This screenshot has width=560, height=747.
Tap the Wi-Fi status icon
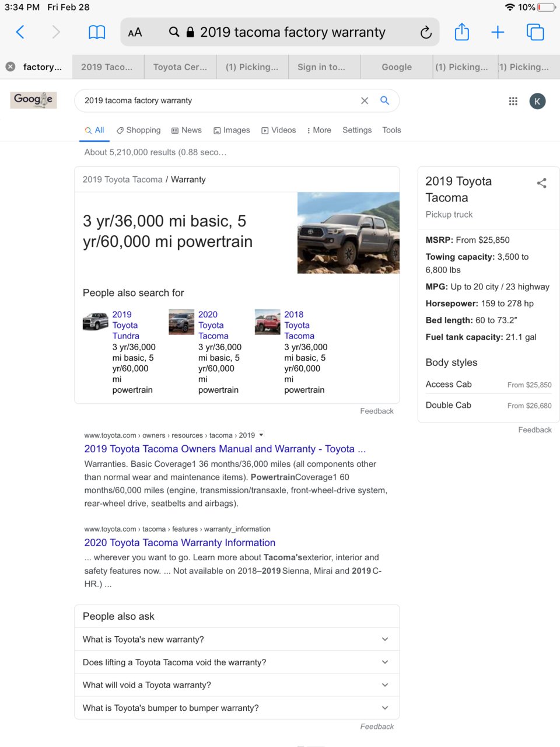[x=510, y=7]
